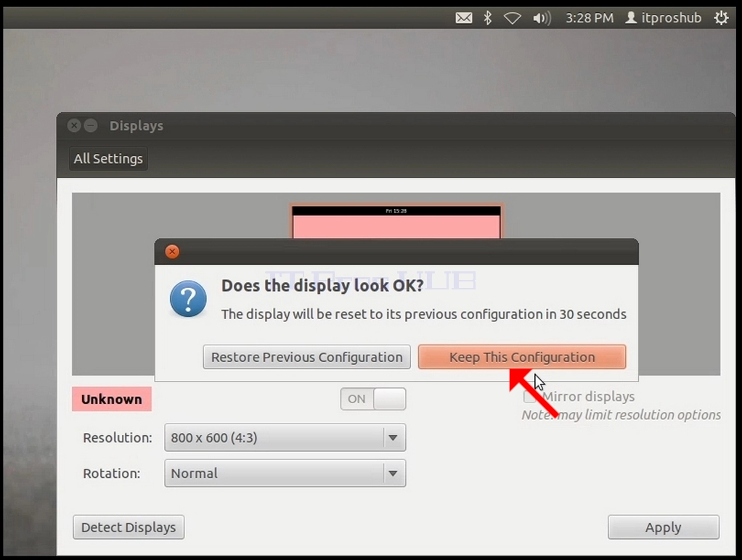Go back to All Settings

(108, 158)
